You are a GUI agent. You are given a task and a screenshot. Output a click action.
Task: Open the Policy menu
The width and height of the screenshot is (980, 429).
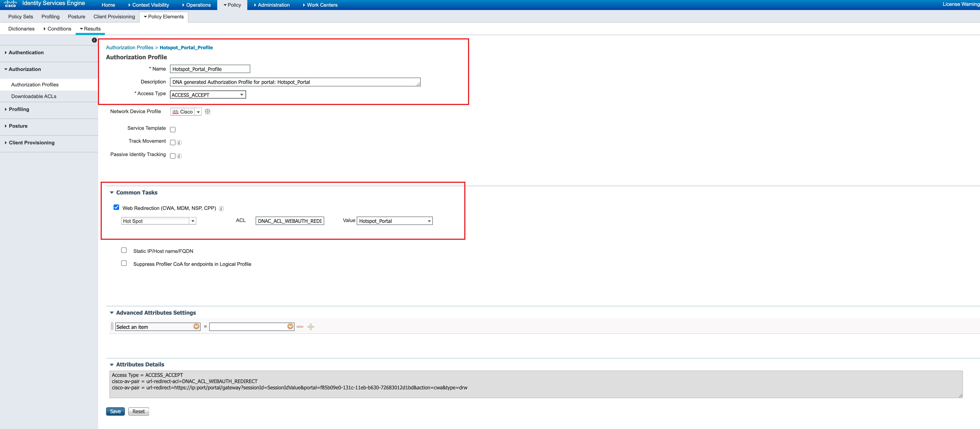tap(232, 5)
